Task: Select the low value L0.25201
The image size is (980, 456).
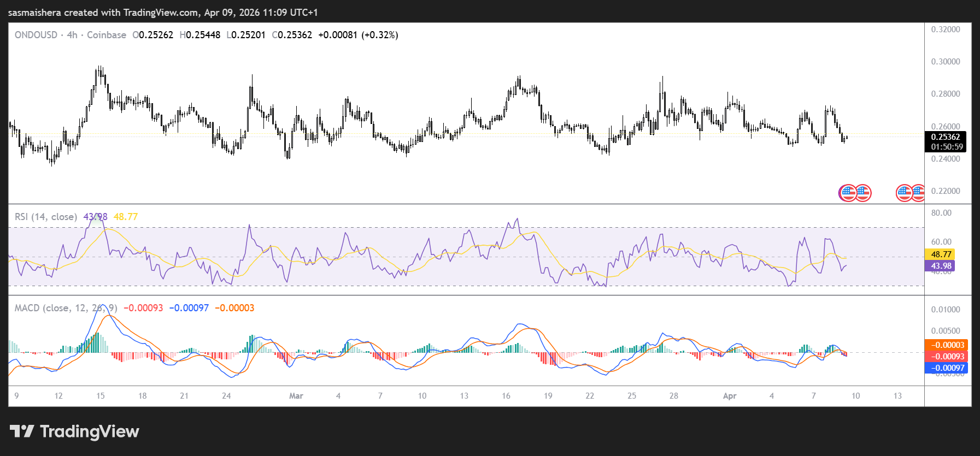Action: click(246, 35)
